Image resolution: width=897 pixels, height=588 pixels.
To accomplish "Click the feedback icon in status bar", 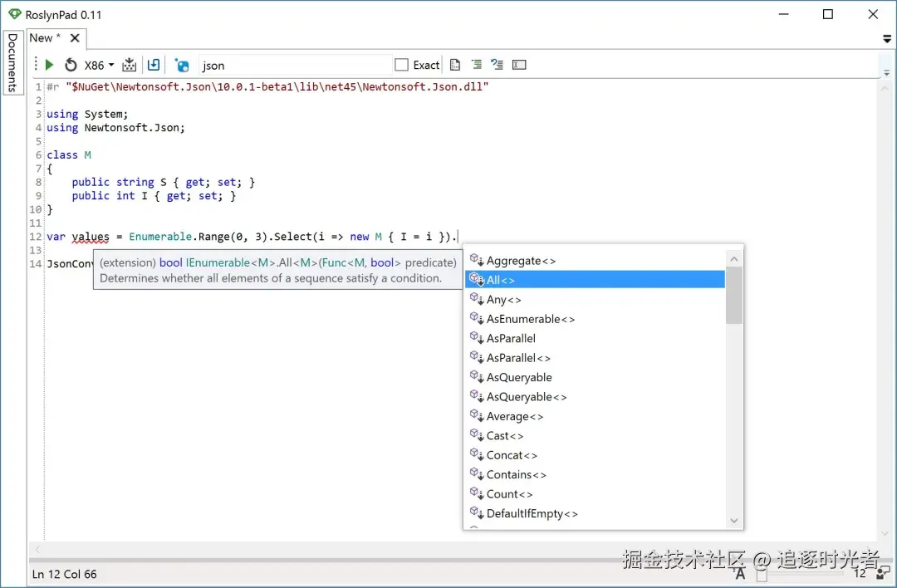I will pos(883,573).
